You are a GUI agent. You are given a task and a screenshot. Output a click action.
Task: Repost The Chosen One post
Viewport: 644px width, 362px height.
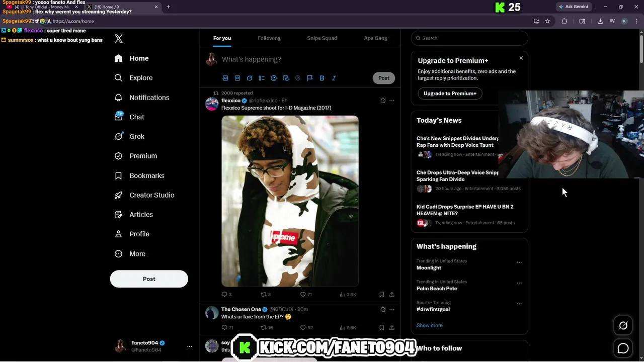(267, 327)
